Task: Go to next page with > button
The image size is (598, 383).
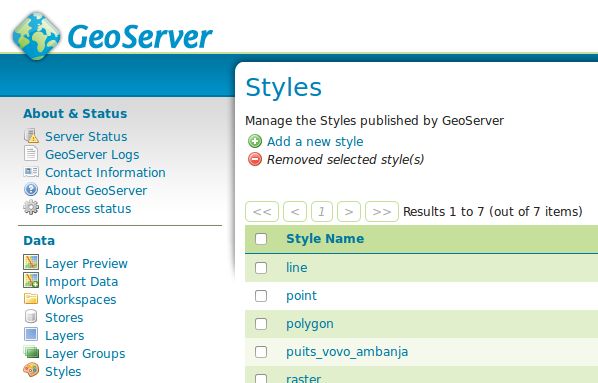Action: pos(349,211)
